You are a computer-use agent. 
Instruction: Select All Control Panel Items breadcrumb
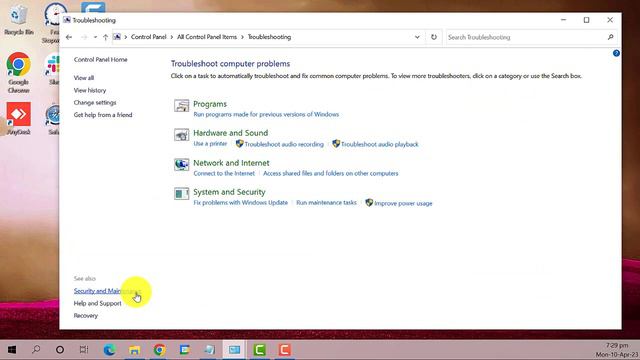(x=207, y=37)
